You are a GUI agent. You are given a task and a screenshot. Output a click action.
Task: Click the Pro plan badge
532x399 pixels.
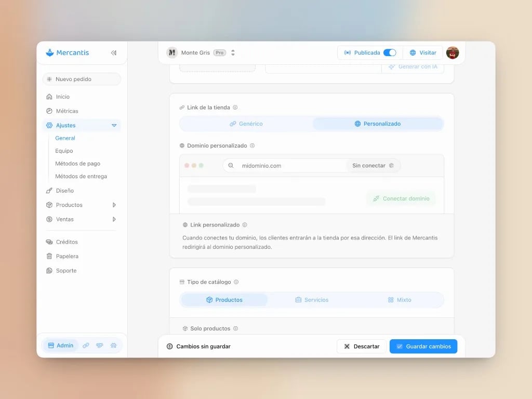pos(220,52)
